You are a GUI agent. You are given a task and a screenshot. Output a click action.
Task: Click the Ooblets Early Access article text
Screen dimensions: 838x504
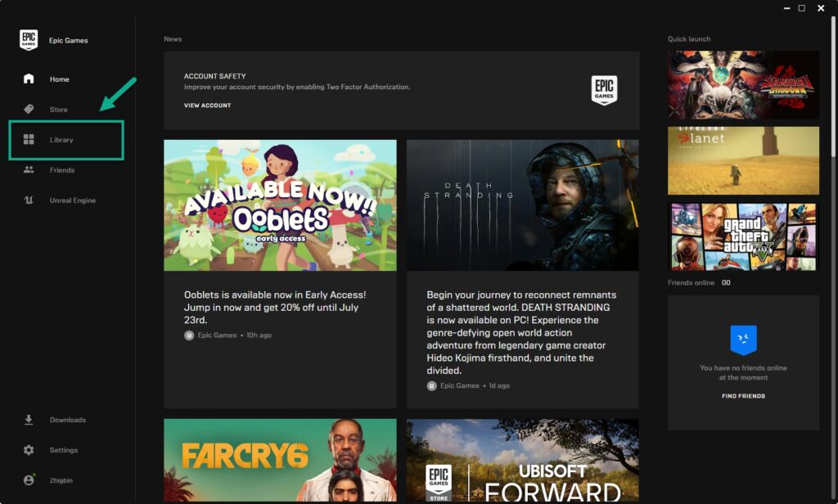coord(275,308)
